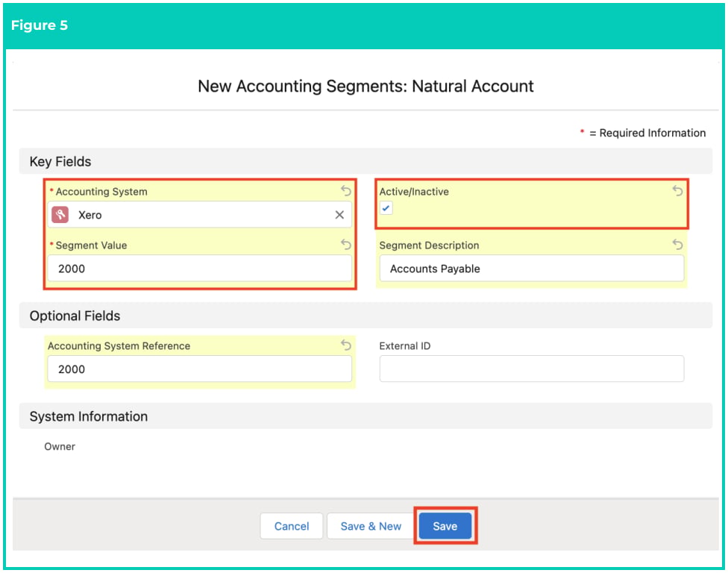
Task: Click the External ID input field
Action: [x=532, y=369]
